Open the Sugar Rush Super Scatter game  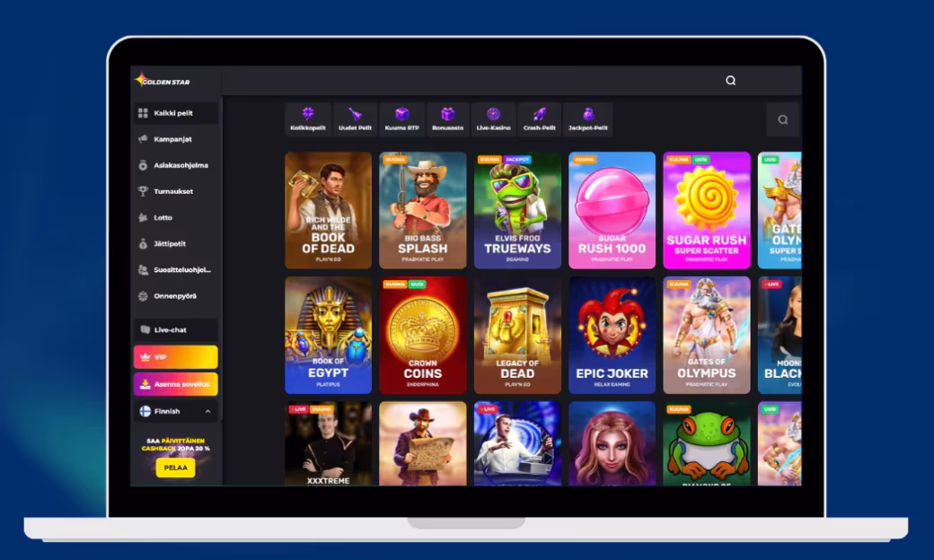click(707, 210)
